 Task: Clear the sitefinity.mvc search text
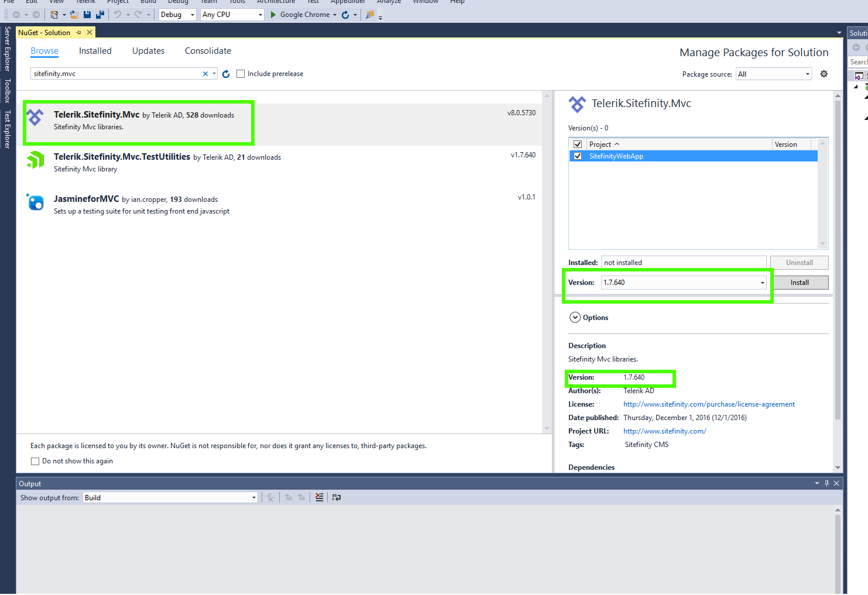[x=205, y=74]
